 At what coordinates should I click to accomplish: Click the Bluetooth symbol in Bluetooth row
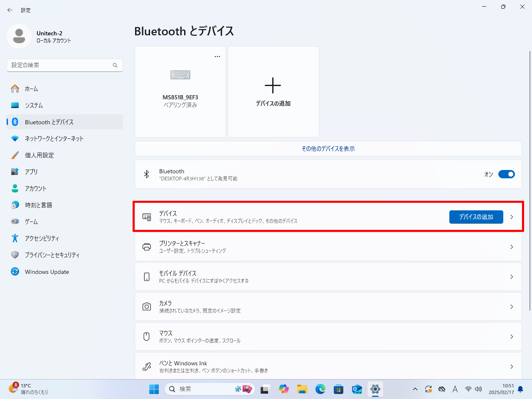coord(146,174)
